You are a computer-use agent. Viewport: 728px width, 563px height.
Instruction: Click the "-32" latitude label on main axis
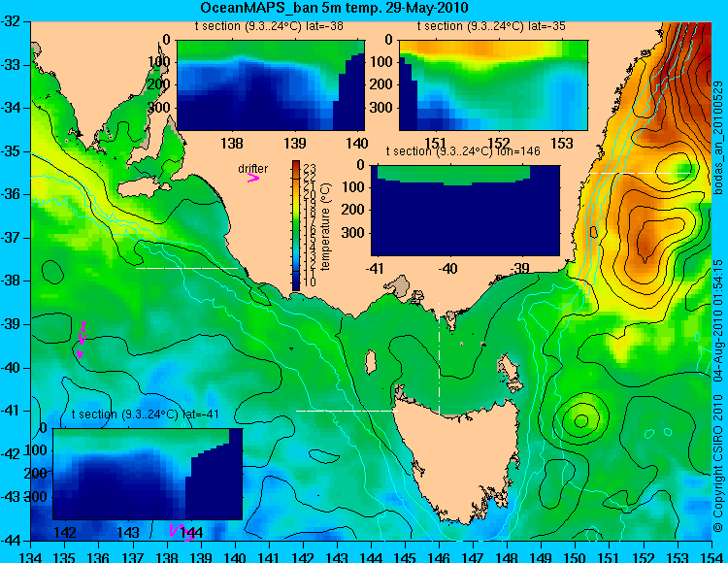pyautogui.click(x=10, y=21)
